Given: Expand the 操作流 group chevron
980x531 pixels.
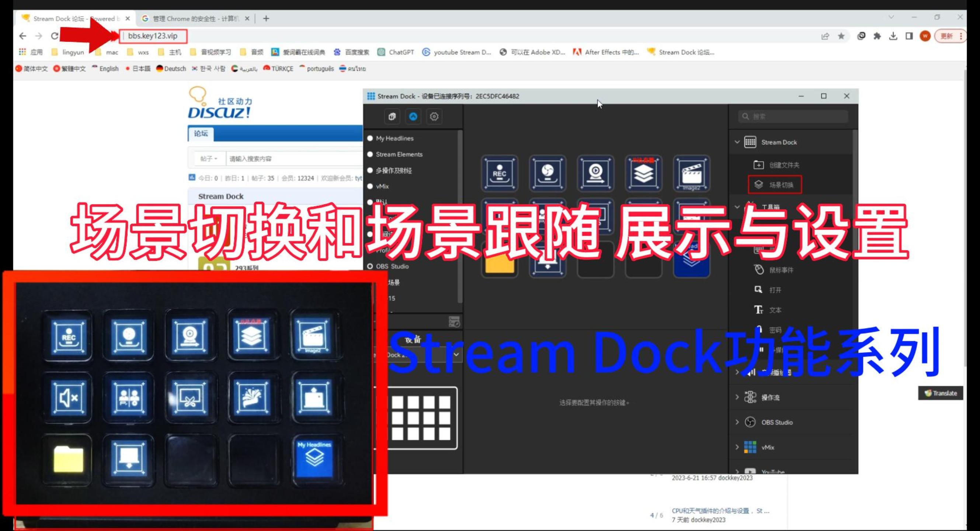Looking at the screenshot, I should point(737,397).
